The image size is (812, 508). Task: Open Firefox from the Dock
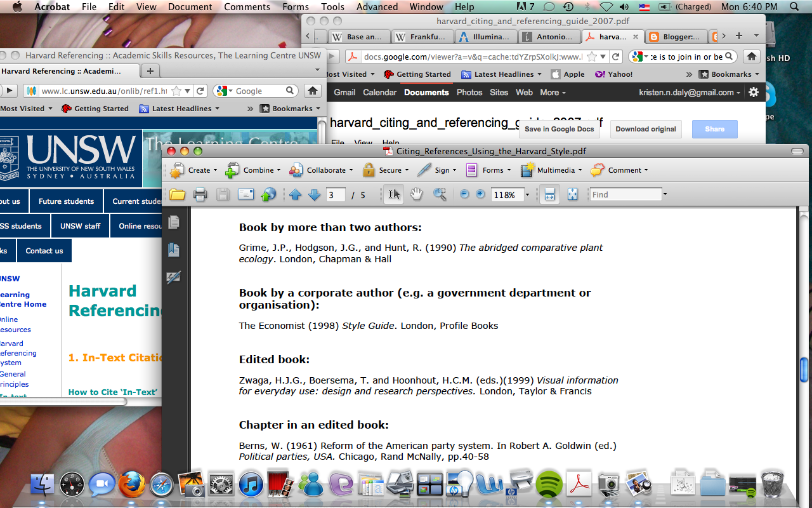click(x=132, y=485)
